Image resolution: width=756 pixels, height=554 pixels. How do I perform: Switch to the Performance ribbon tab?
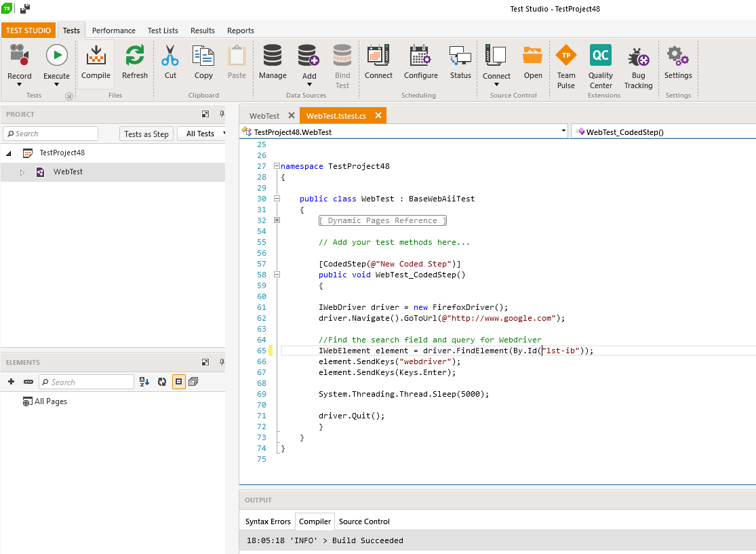(113, 31)
